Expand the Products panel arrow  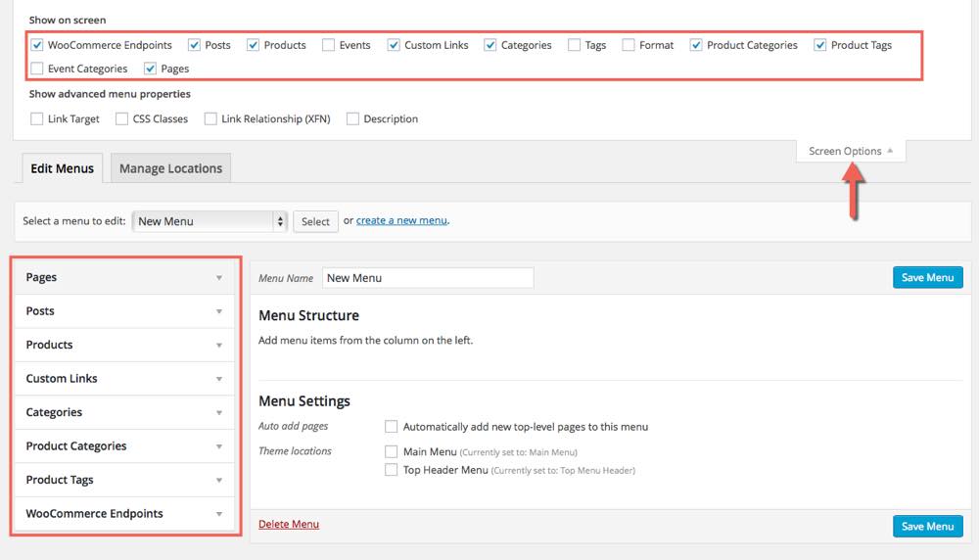coord(219,346)
